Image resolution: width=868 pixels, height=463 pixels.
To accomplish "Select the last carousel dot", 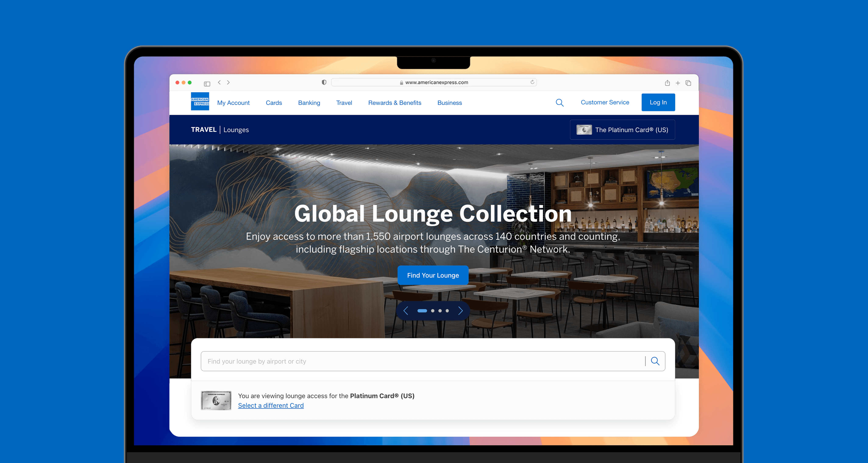I will click(447, 311).
